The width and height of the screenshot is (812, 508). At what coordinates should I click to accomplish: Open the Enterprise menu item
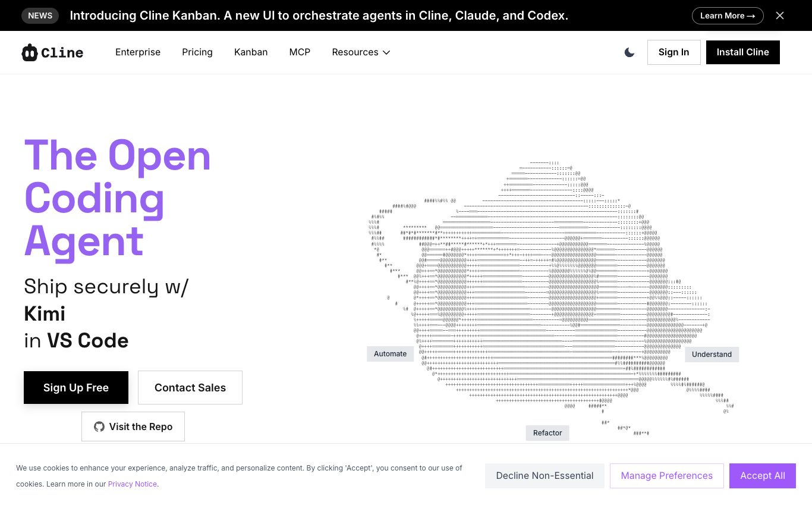pyautogui.click(x=138, y=52)
